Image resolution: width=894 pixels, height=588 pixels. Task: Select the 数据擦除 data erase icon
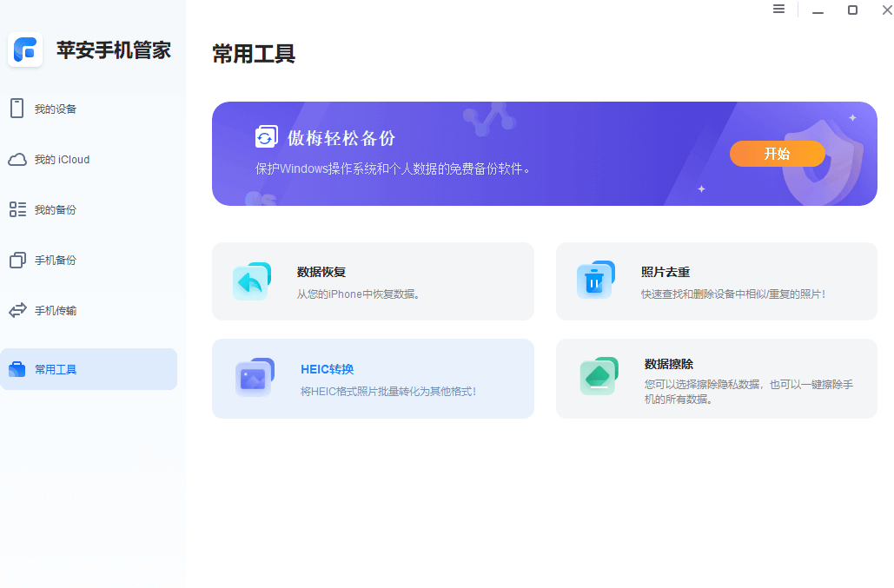point(596,379)
